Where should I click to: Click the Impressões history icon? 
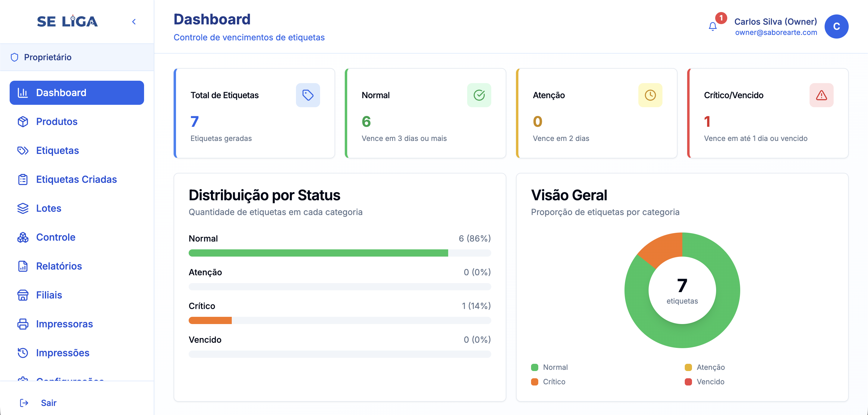23,353
